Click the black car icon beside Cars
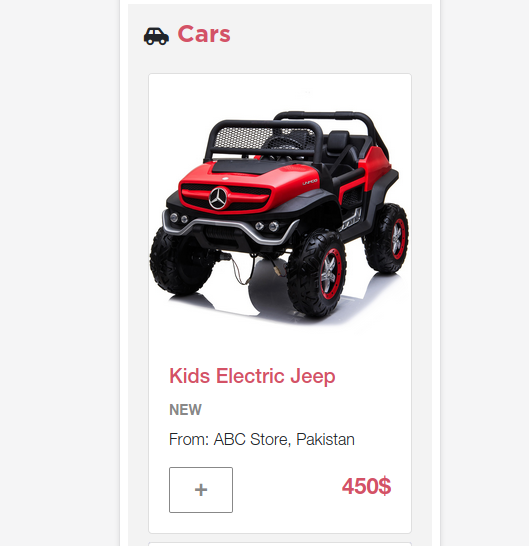The image size is (529, 546). 156,36
